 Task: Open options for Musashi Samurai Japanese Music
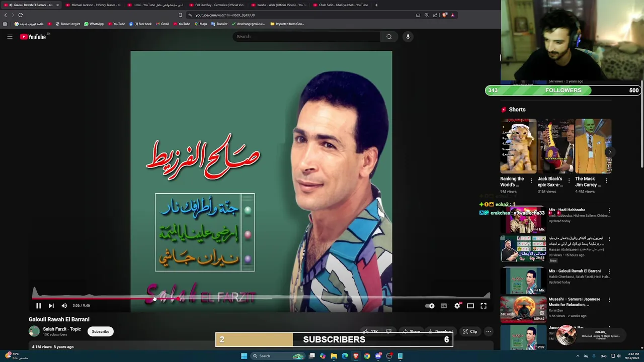(x=609, y=300)
